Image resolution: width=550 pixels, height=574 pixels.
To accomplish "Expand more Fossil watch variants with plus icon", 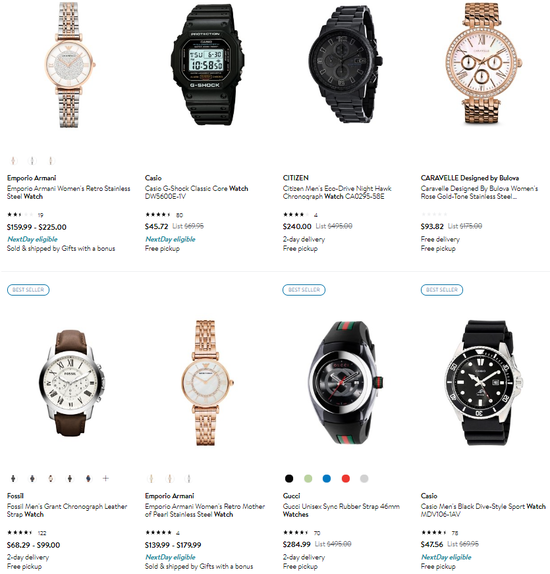I will pyautogui.click(x=105, y=478).
